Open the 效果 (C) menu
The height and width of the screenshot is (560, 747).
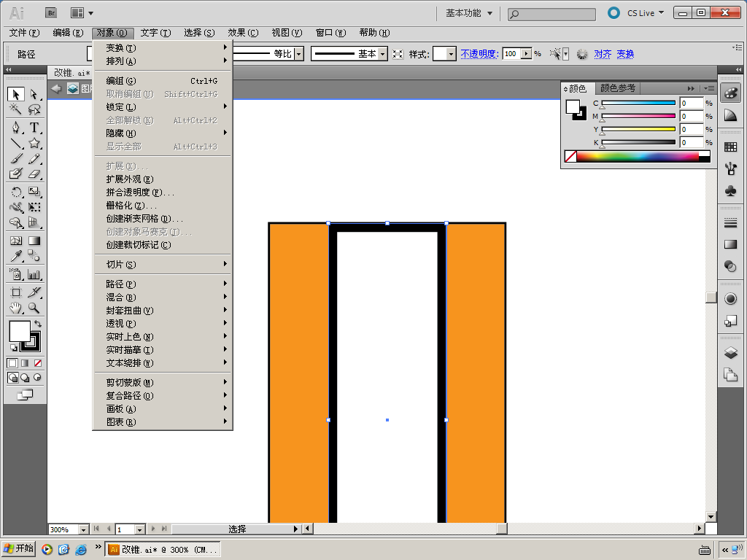coord(243,33)
